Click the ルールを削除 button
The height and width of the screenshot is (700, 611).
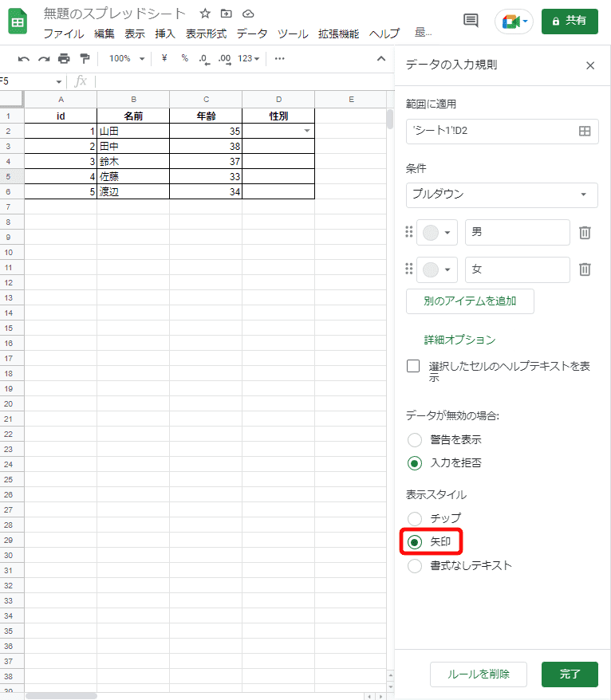tap(479, 674)
